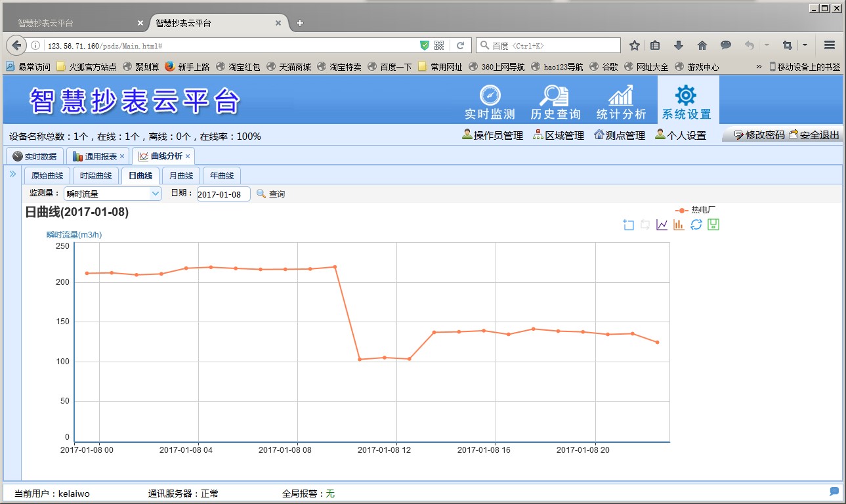
Task: Click the 22:00 data point on curve
Action: coord(633,333)
